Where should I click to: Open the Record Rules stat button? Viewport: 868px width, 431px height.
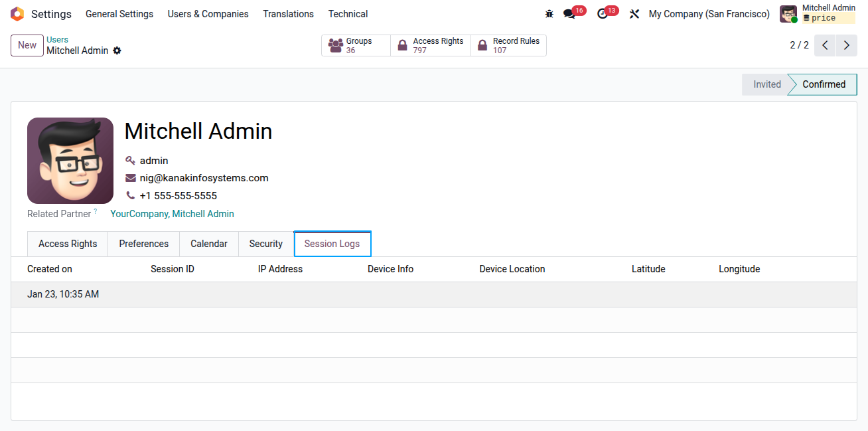coord(508,45)
